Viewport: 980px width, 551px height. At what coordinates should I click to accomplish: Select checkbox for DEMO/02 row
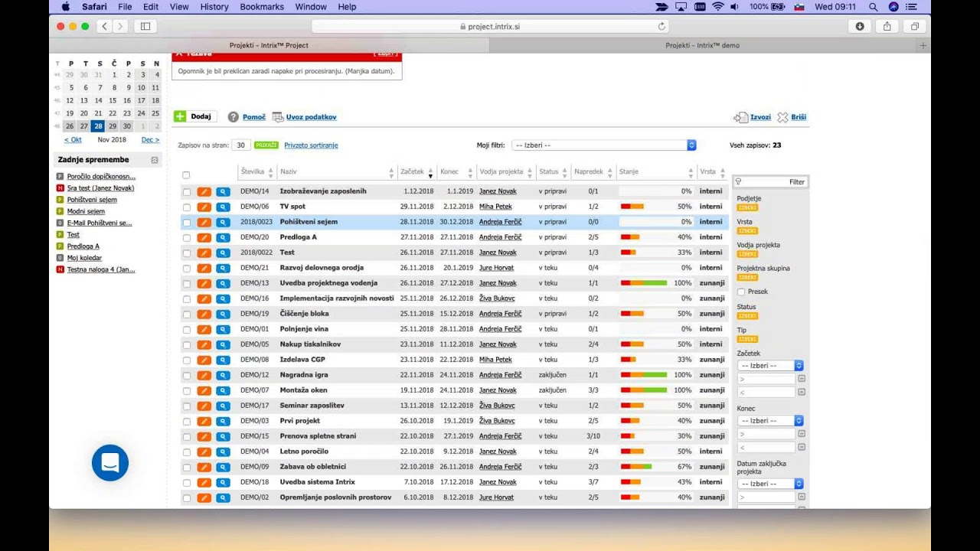click(186, 497)
